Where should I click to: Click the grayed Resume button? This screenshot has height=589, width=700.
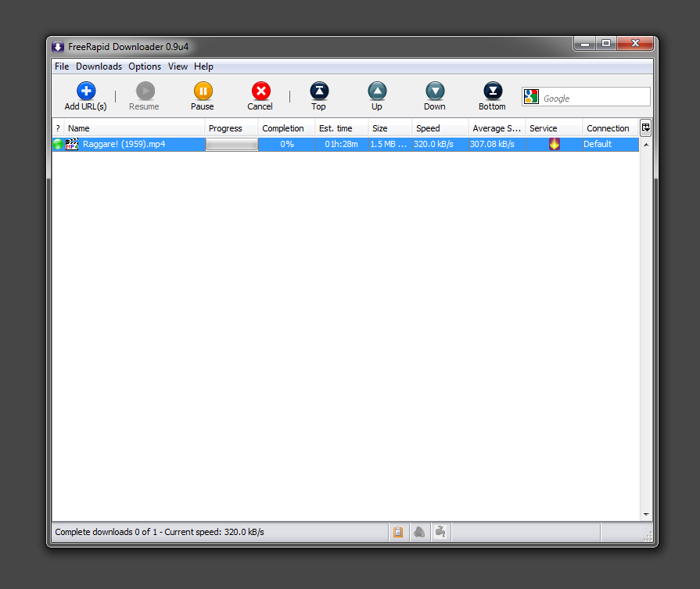[x=144, y=96]
